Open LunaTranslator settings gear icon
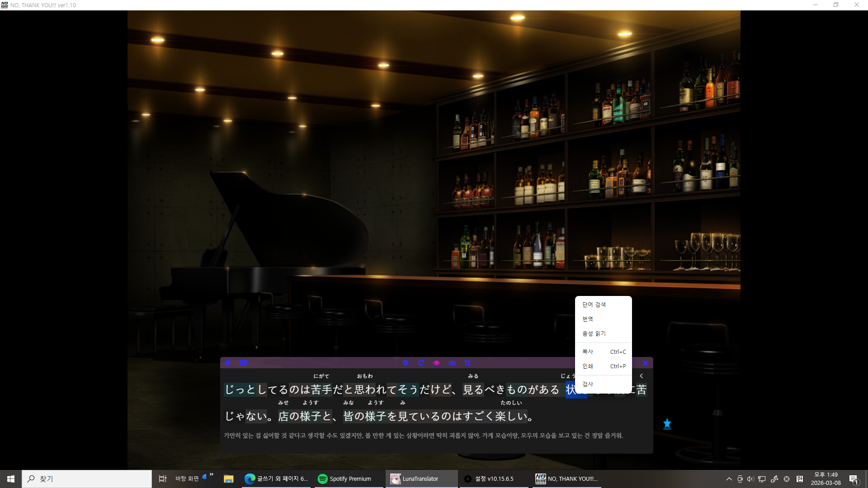Screen dimensions: 868x488 click(x=406, y=363)
